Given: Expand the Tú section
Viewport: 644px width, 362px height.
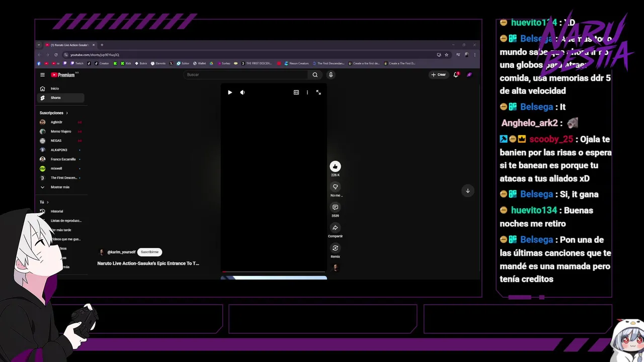Looking at the screenshot, I should (x=44, y=202).
